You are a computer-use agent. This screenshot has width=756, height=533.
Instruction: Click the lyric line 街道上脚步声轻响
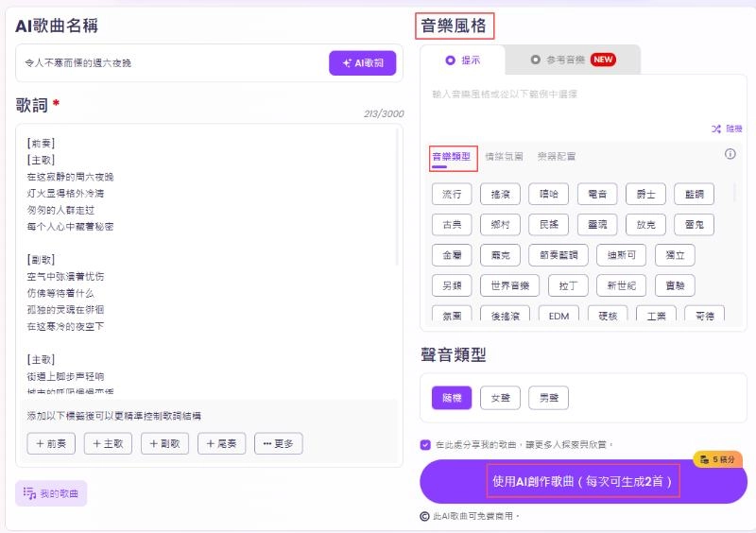[x=65, y=376]
